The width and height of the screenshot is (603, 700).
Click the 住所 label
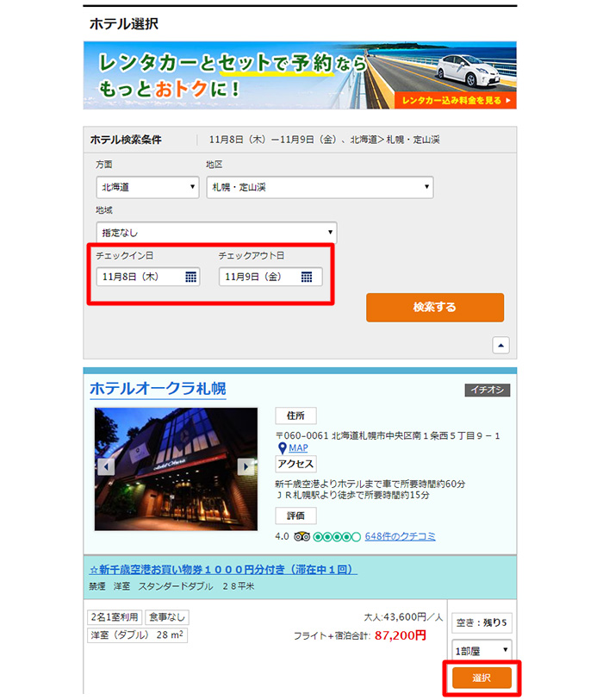tap(295, 416)
